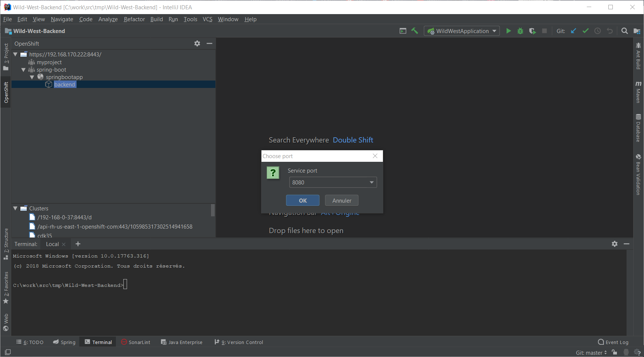The image size is (644, 357).
Task: Open the Structure tool window
Action: (6, 244)
